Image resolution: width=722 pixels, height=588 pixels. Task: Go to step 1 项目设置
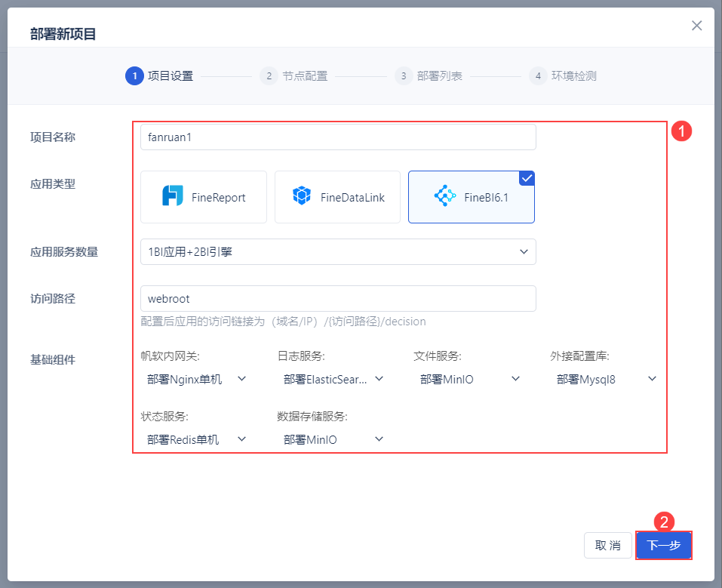[159, 76]
